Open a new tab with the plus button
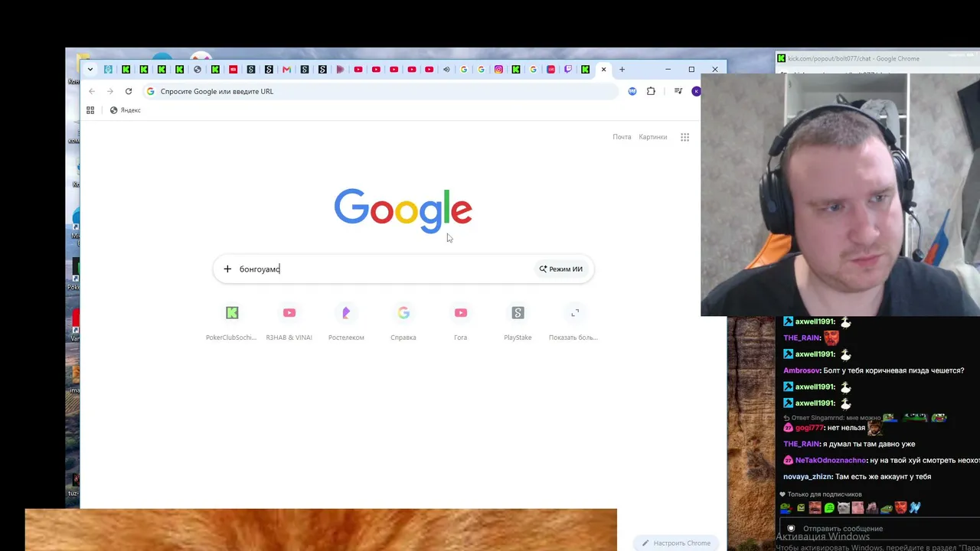 622,70
